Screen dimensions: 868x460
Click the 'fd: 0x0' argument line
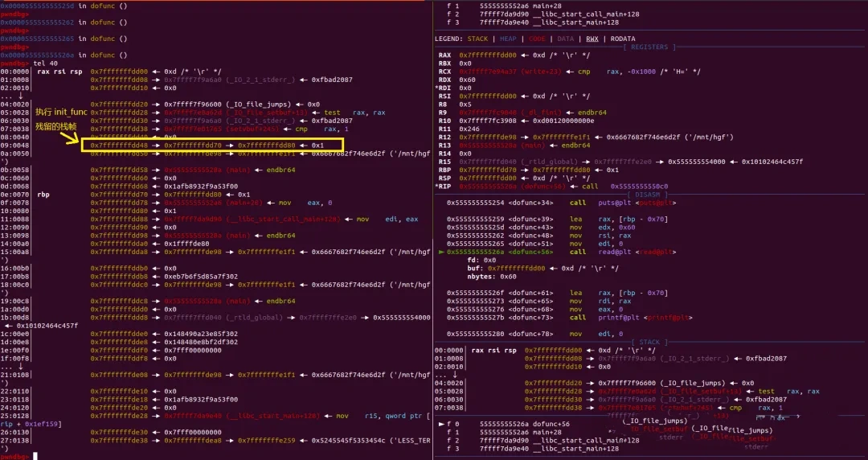tap(481, 260)
